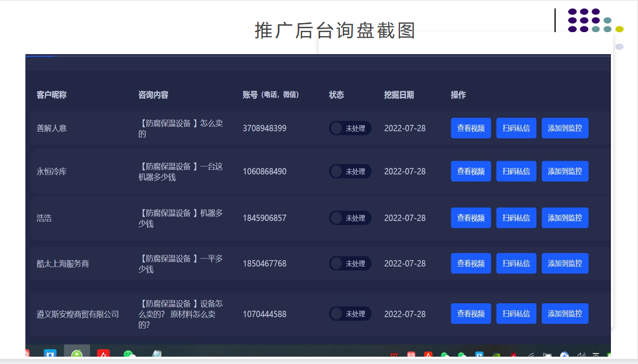Click account number 3708948399
The height and width of the screenshot is (364, 638).
click(x=265, y=128)
